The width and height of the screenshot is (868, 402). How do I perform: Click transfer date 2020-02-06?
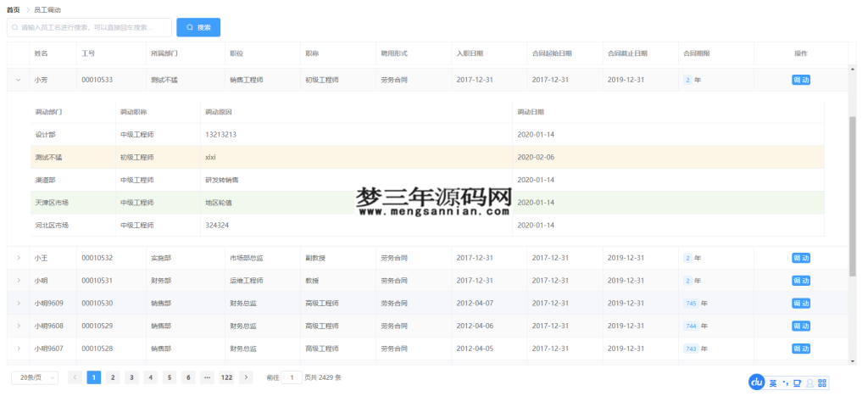536,157
